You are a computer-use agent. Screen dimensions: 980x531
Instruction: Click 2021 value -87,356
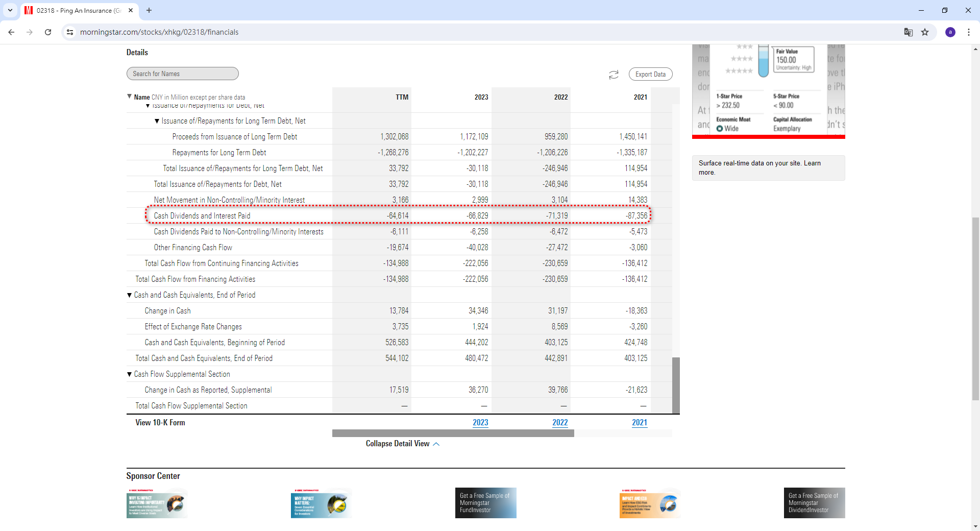636,216
